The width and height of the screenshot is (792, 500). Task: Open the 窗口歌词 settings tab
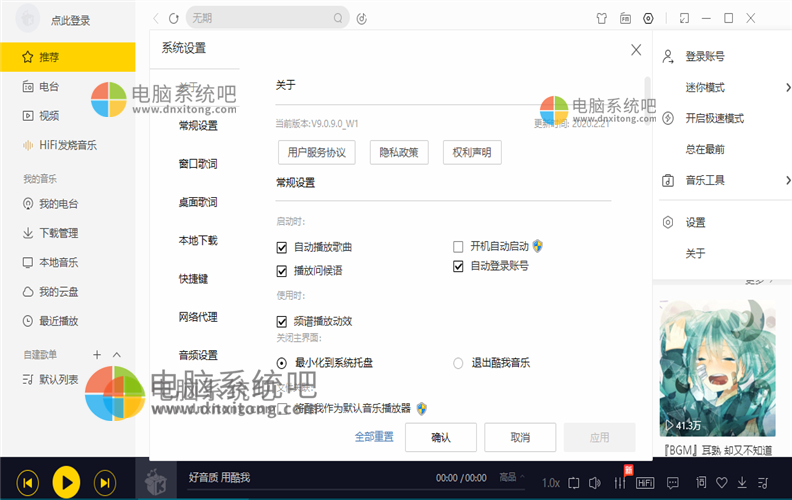[198, 164]
